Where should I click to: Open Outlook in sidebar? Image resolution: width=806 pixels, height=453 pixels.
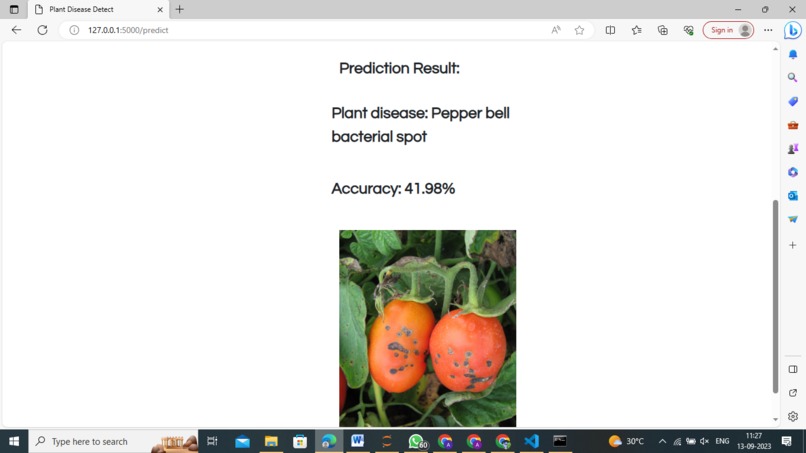[793, 196]
